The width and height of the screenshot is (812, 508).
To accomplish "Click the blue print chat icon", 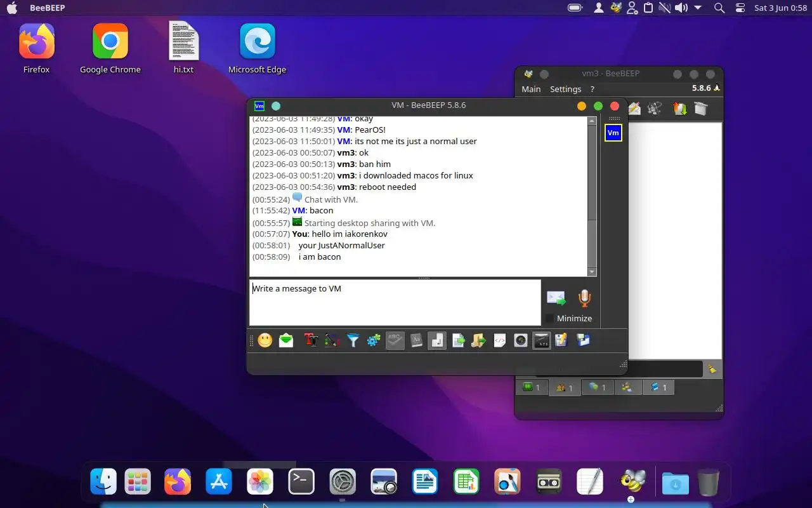I will tap(583, 340).
